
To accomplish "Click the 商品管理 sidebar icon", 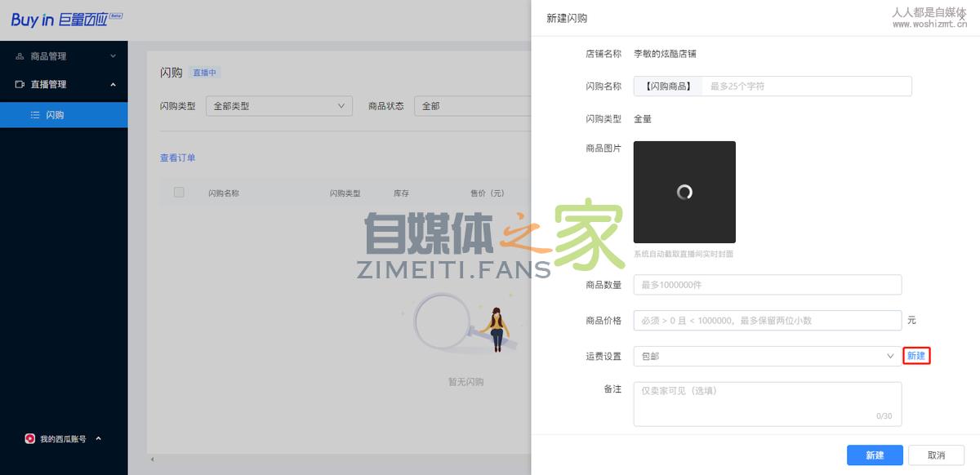I will pos(20,55).
